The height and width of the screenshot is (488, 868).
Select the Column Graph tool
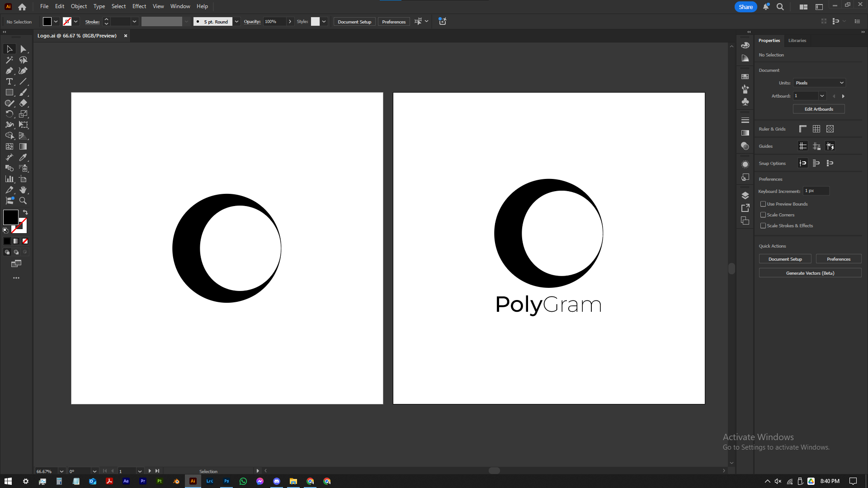[x=9, y=179]
